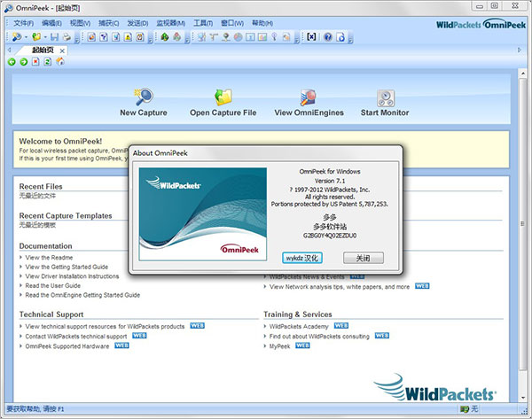
Task: Open the toolbar options chevron after the green send icons
Action: coord(187,38)
